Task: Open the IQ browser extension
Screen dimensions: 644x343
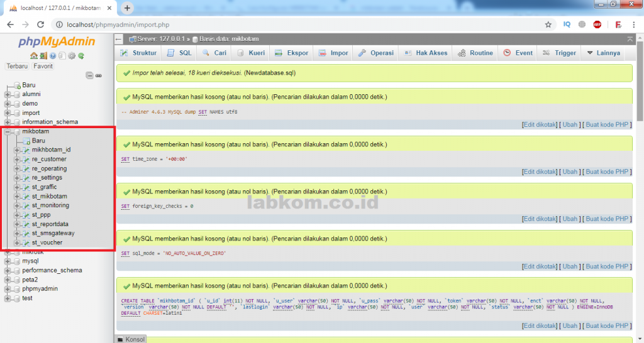Action: 567,24
